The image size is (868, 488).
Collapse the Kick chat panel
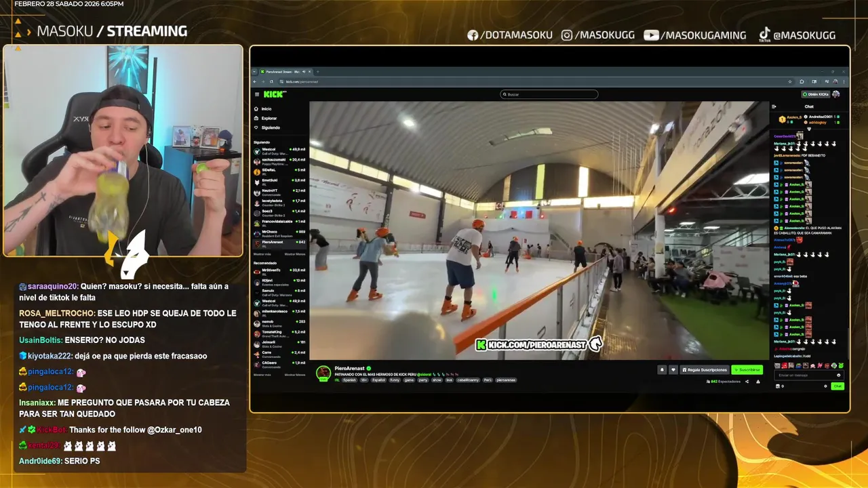pos(774,106)
